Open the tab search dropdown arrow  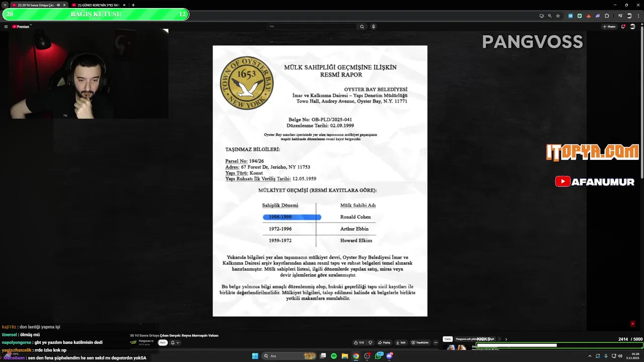(5, 5)
